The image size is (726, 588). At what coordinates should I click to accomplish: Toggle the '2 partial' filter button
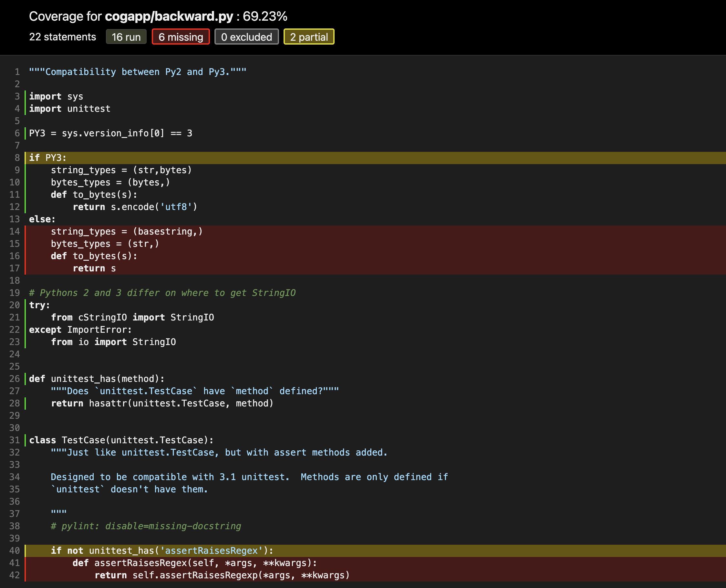(308, 37)
